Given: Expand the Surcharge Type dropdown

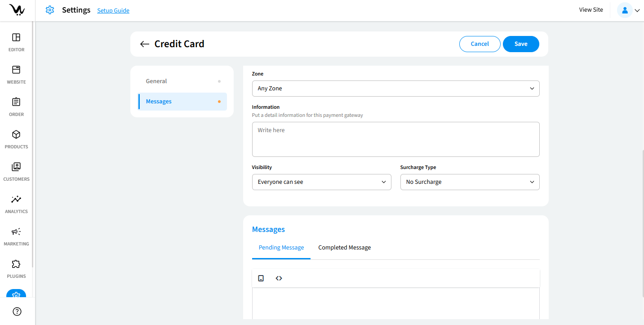Looking at the screenshot, I should pos(470,182).
